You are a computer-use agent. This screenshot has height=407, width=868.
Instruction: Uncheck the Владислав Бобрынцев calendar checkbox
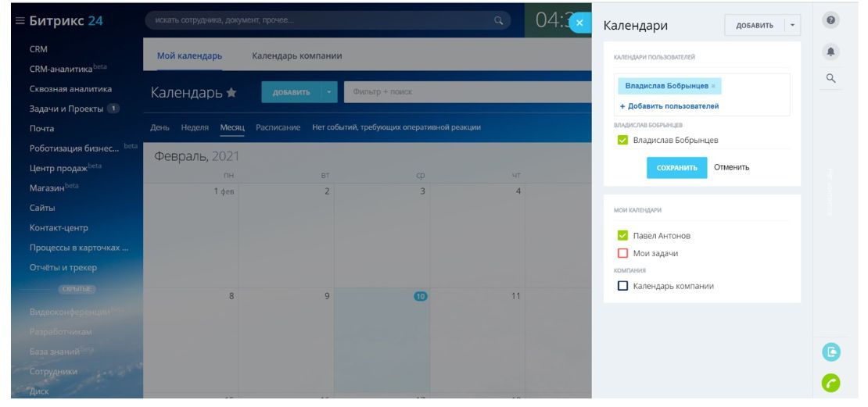[x=623, y=141]
